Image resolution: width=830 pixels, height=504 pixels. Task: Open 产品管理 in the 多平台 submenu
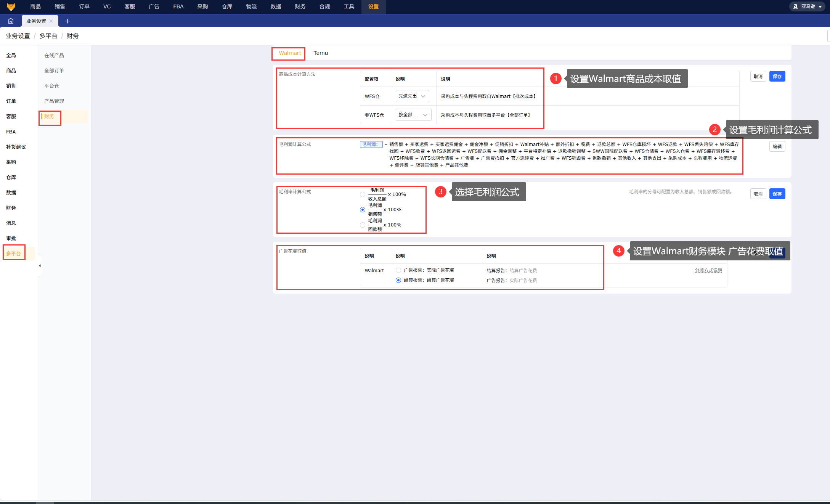pyautogui.click(x=54, y=101)
